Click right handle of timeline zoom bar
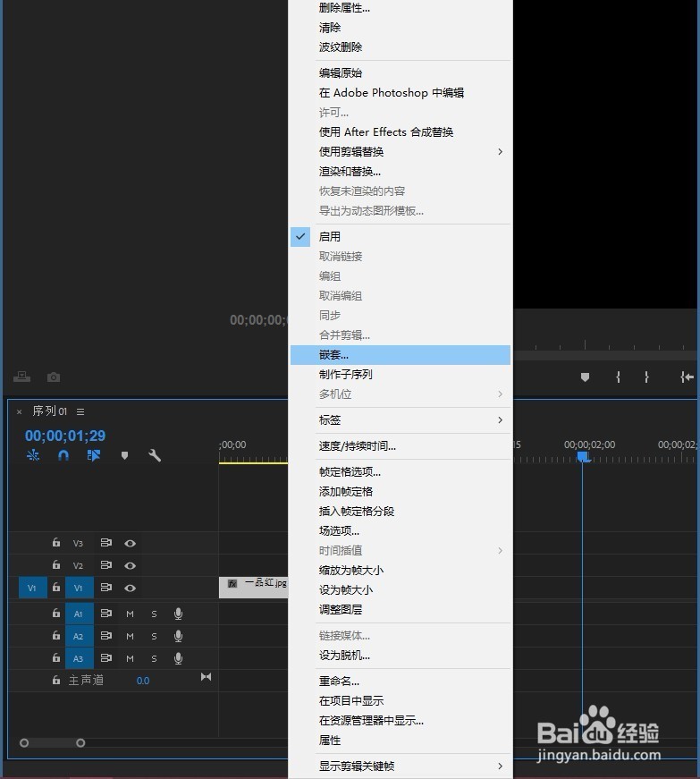Screen dimensions: 700x779 pyautogui.click(x=80, y=743)
